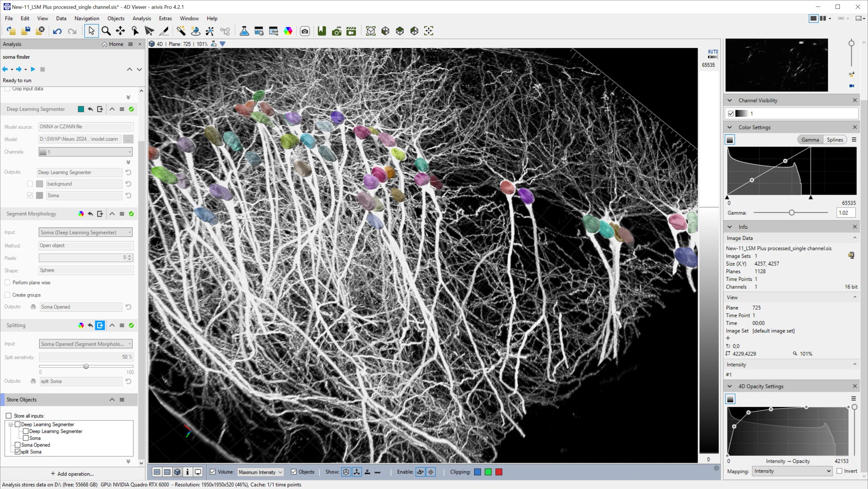Collapse the Store Objects section
Screen dimensions: 868x489
pyautogui.click(x=112, y=400)
